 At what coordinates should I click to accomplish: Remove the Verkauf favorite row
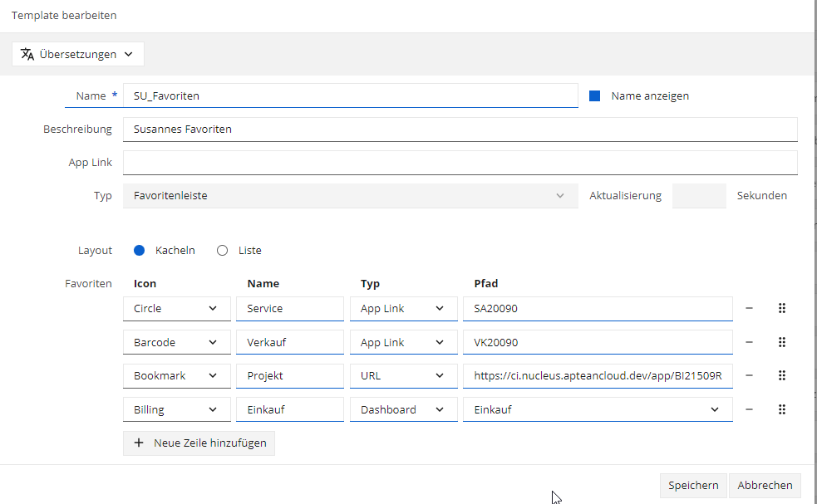click(x=749, y=342)
